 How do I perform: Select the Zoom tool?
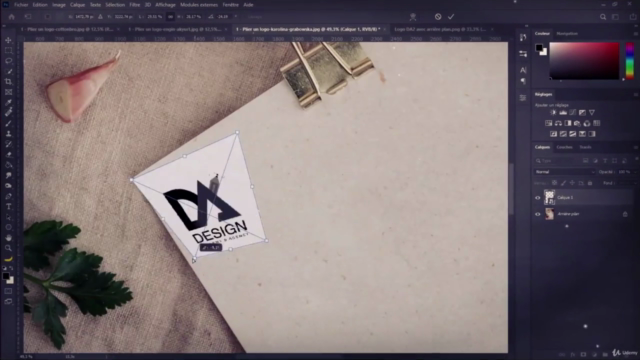pyautogui.click(x=8, y=248)
